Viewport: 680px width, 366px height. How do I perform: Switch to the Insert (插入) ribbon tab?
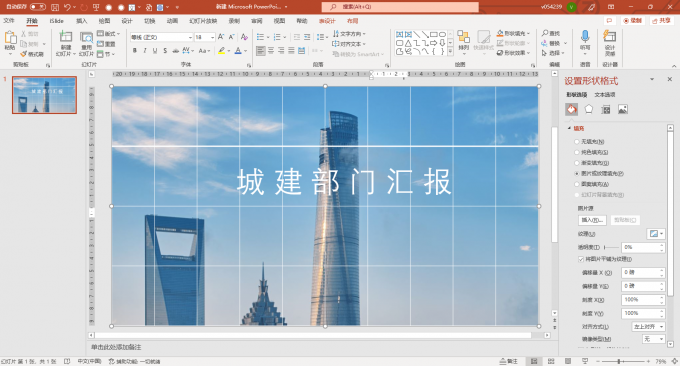82,21
